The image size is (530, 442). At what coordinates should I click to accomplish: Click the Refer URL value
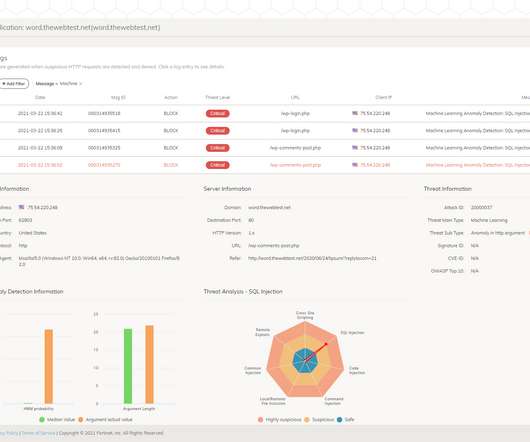[x=312, y=259]
